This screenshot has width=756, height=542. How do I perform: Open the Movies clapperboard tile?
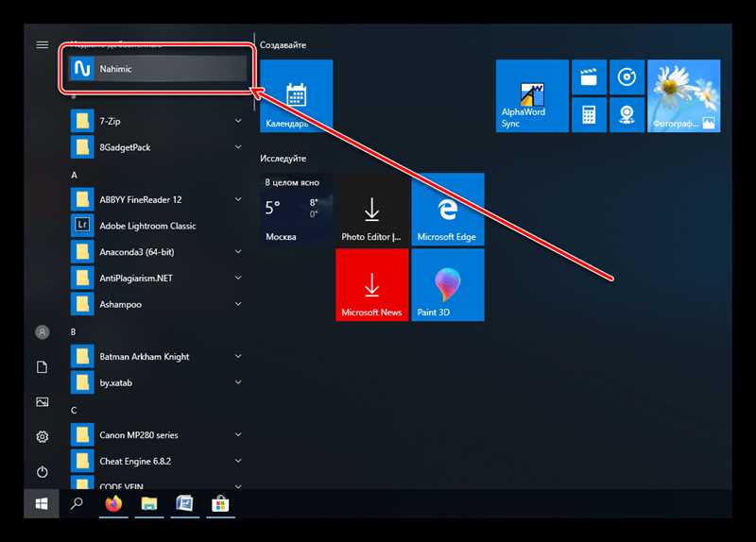point(589,77)
